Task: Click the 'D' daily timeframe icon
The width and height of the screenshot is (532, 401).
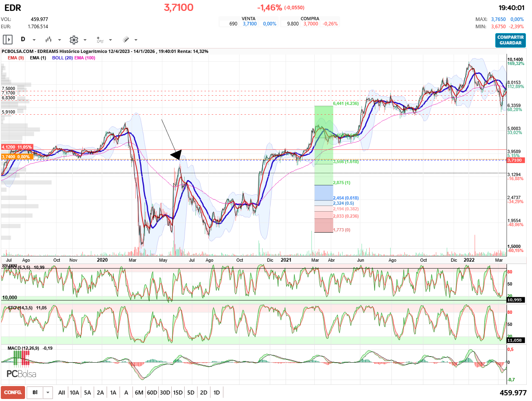Action: coord(23,39)
